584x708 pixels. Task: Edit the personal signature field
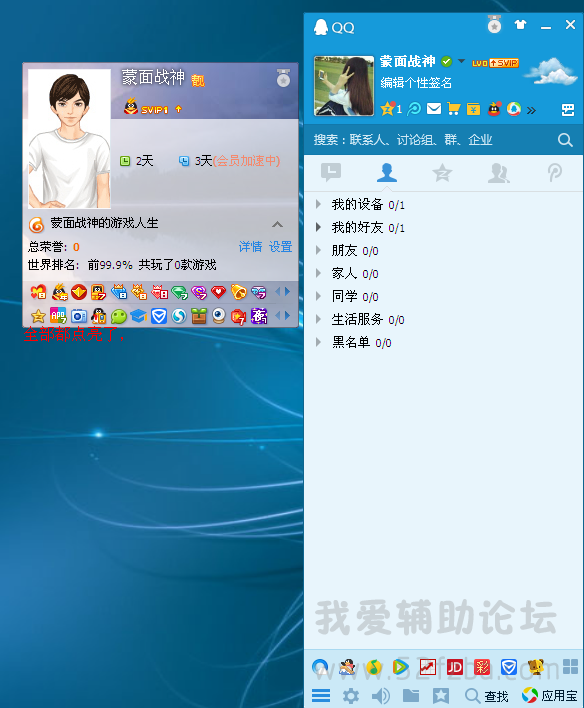pos(416,83)
